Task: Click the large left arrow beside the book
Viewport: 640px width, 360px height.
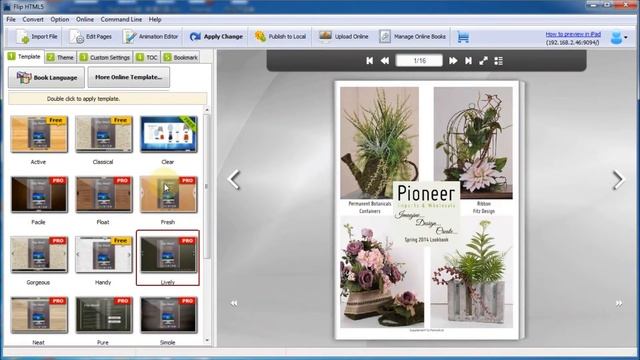Action: tap(234, 180)
